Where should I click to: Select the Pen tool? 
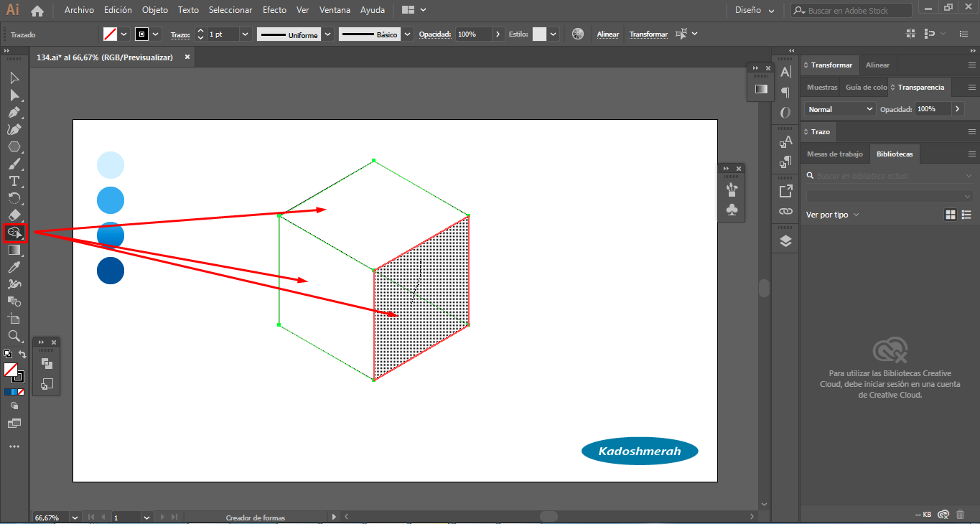(14, 112)
